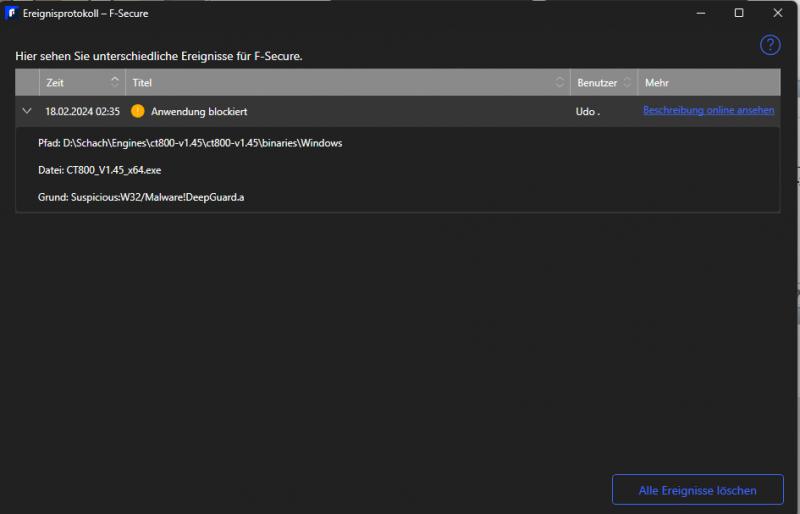800x514 pixels.
Task: Click the sort arrows in Titel column
Action: 560,82
